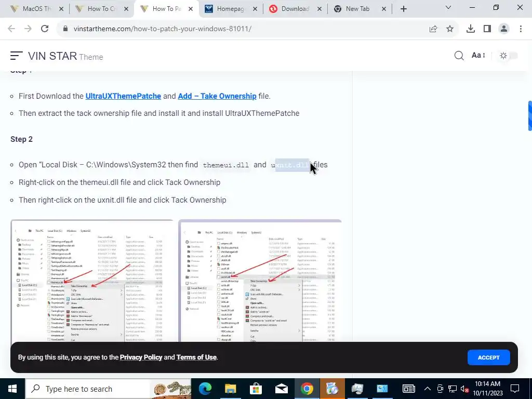Screen dimensions: 532x399
Task: Open Chrome three-dot menu
Action: click(521, 29)
